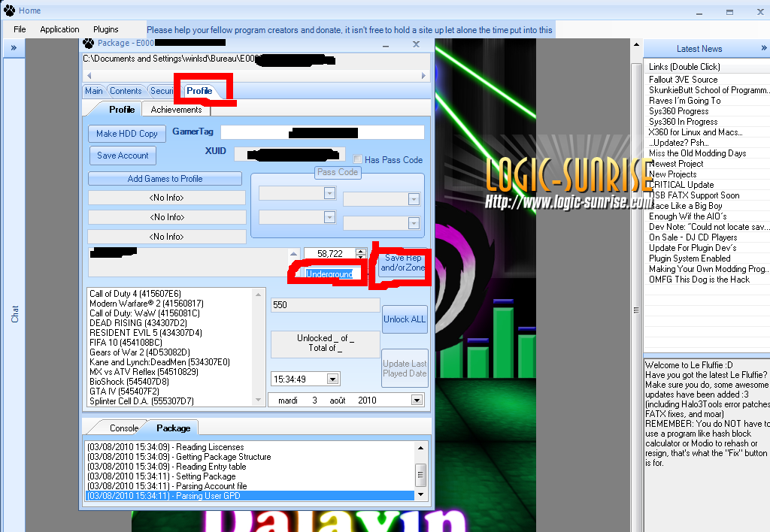This screenshot has width=770, height=532.
Task: Open the Achievements sub-tab
Action: coord(176,110)
